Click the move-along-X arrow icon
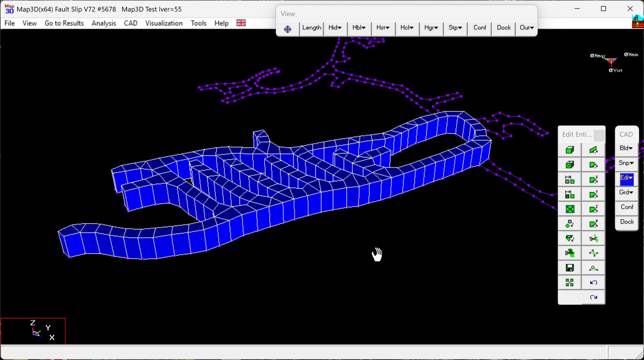The width and height of the screenshot is (644, 360). (x=593, y=180)
